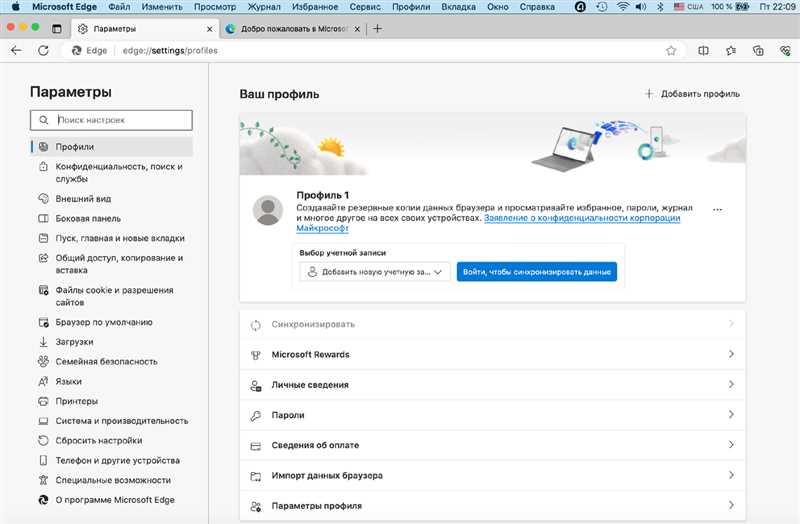Viewport: 800px width, 524px height.
Task: Open the Справка menu
Action: (x=537, y=7)
